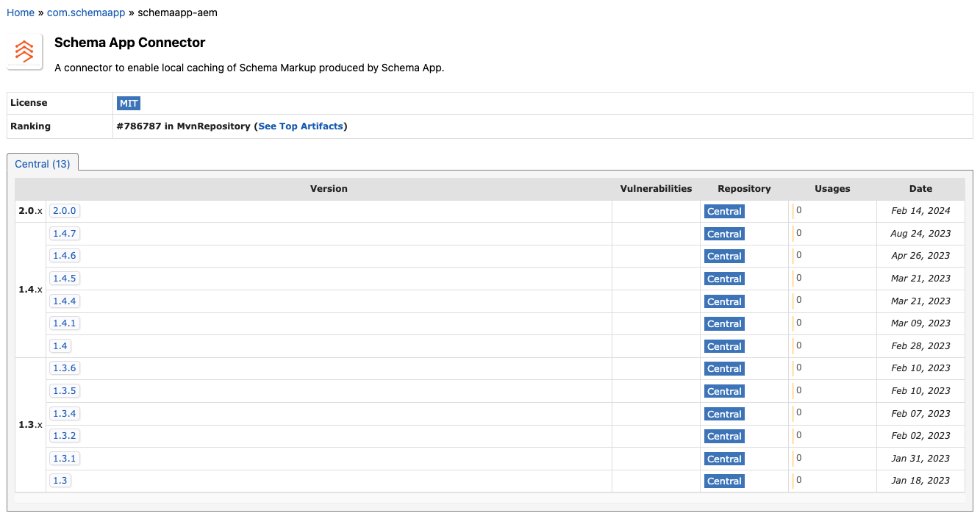Select the Central (13) tab

pos(43,164)
